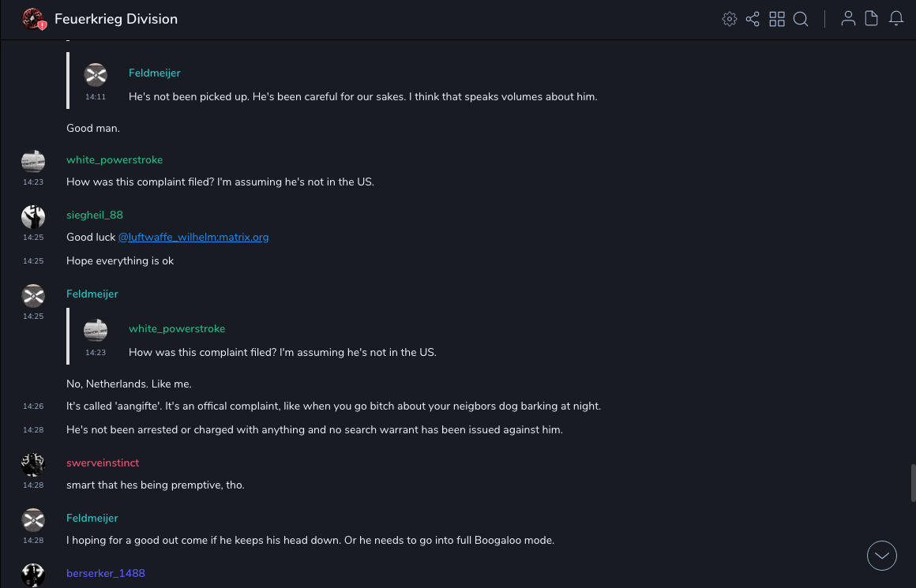Click the room title in header

116,19
